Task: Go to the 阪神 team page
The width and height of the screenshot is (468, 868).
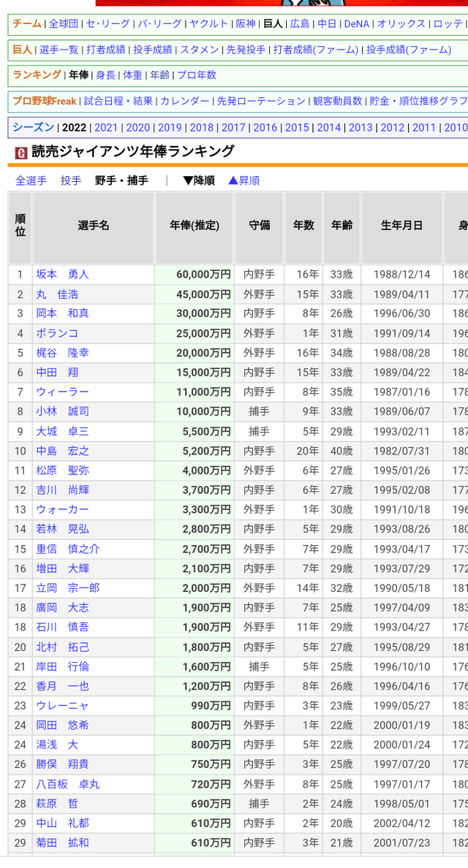Action: (x=246, y=24)
